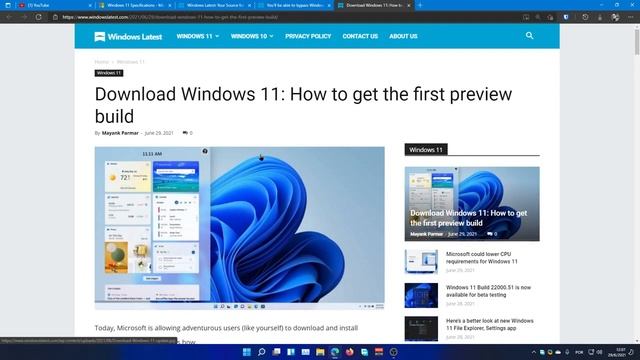
Task: Open the browser history icon
Action: [x=585, y=17]
